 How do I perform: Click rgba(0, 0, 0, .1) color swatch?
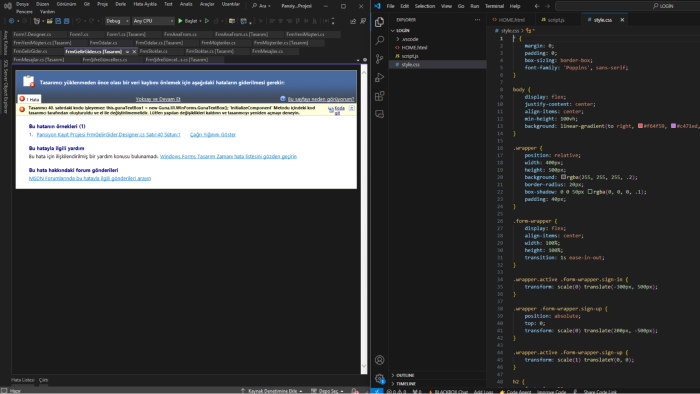(x=590, y=192)
